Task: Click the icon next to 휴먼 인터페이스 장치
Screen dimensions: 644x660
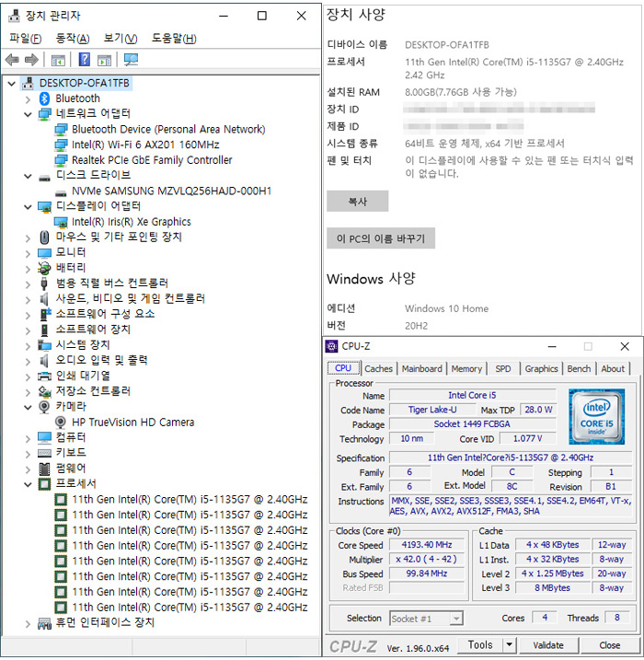Action: 44,623
